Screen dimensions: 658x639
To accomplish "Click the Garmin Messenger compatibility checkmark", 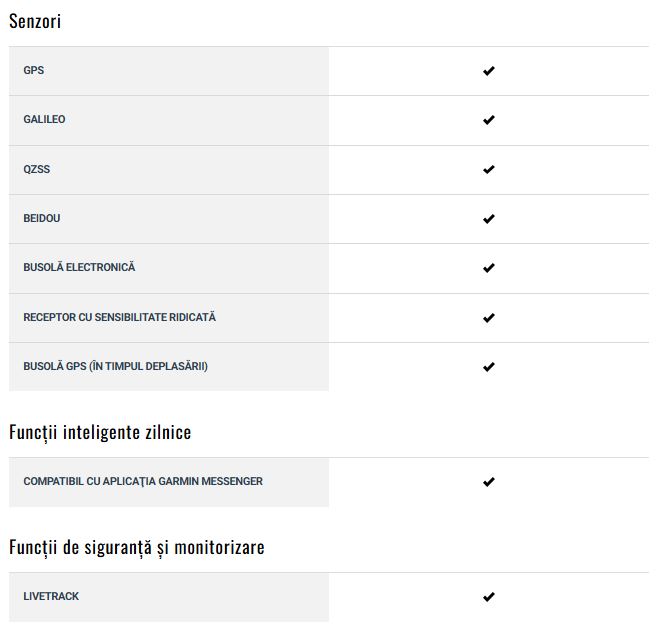I will click(488, 482).
